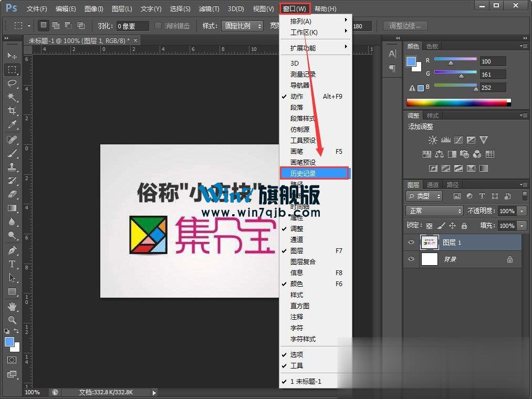Click lock all layer icon
The image size is (532, 399).
click(x=464, y=226)
